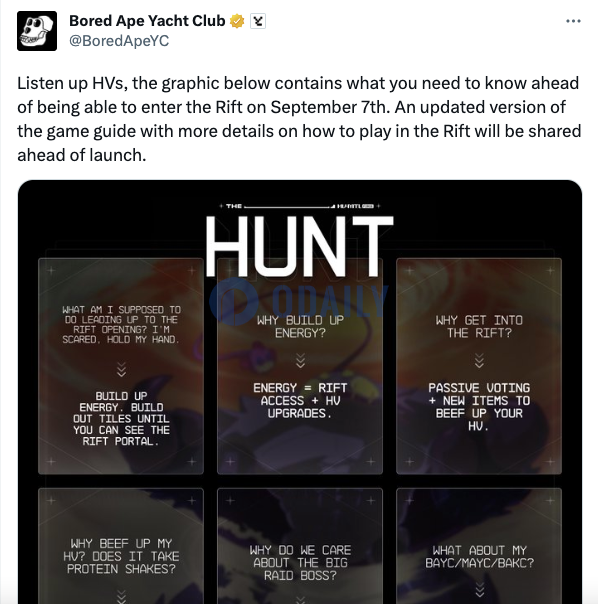
Task: Open the Protein Shakes question card
Action: pyautogui.click(x=121, y=546)
